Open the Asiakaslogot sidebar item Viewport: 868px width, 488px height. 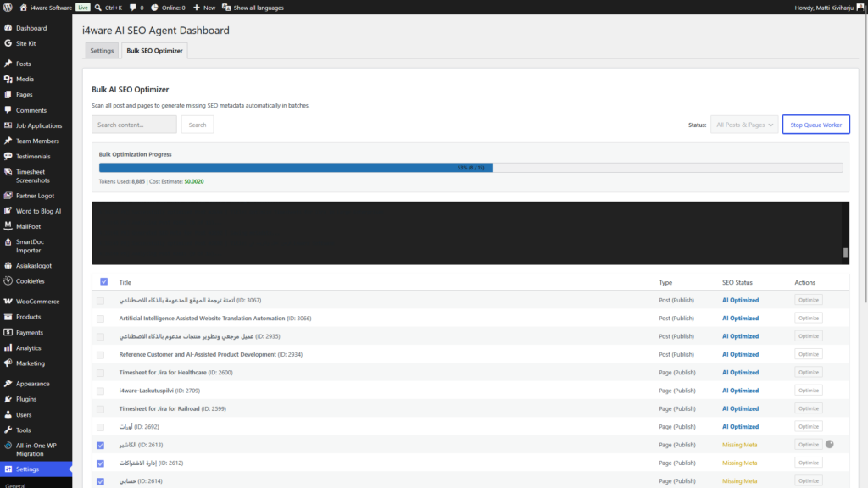click(x=36, y=265)
